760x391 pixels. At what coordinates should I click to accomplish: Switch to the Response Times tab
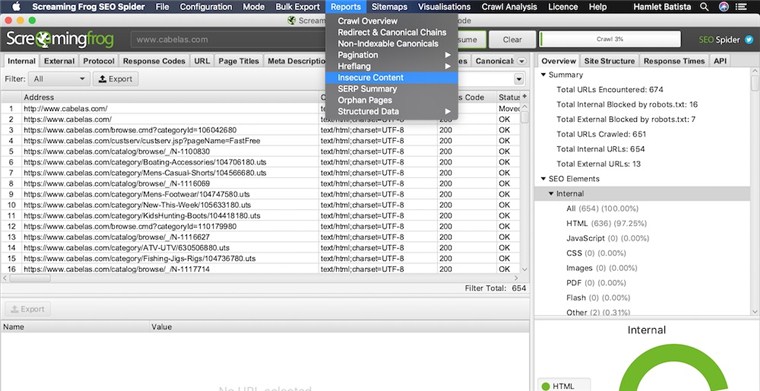point(674,61)
